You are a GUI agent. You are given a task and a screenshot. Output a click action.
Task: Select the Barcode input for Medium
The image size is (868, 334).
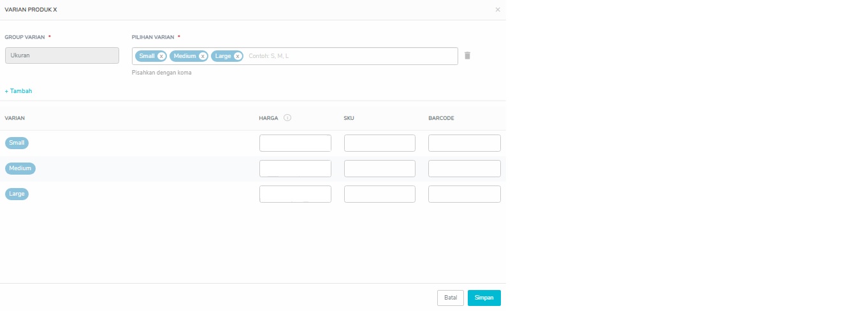(464, 168)
